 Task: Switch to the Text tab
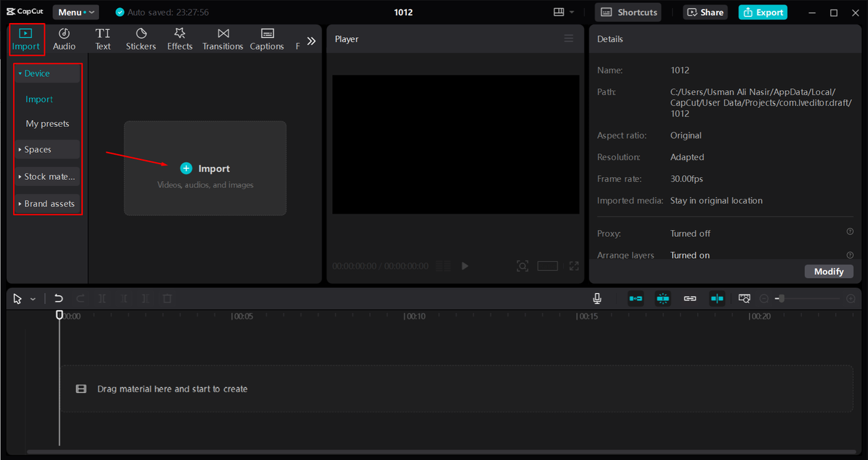coord(103,39)
